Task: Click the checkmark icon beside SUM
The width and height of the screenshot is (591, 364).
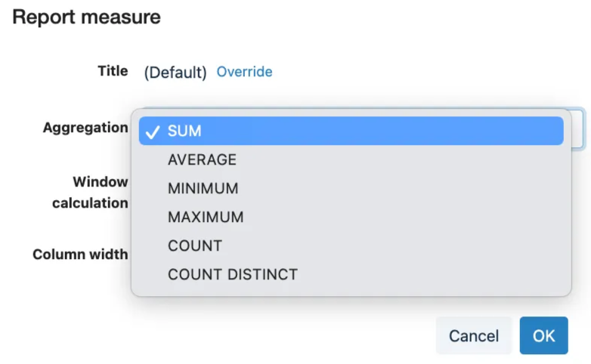Action: (153, 131)
